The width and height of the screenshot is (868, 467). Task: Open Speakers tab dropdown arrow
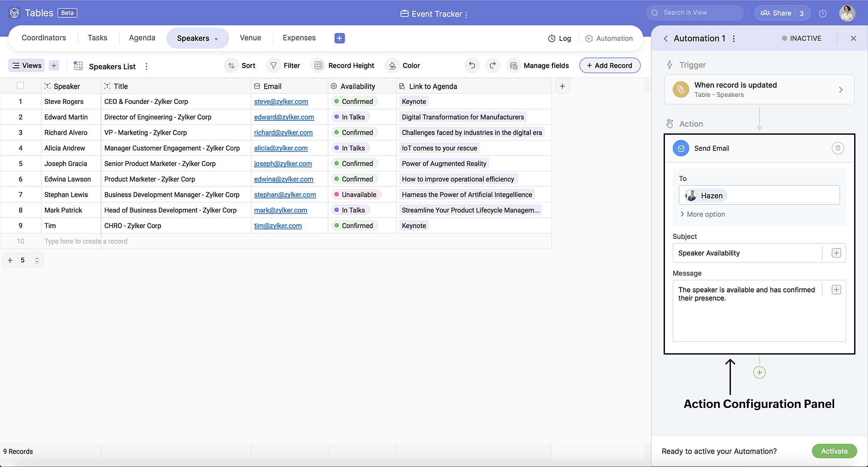click(216, 39)
